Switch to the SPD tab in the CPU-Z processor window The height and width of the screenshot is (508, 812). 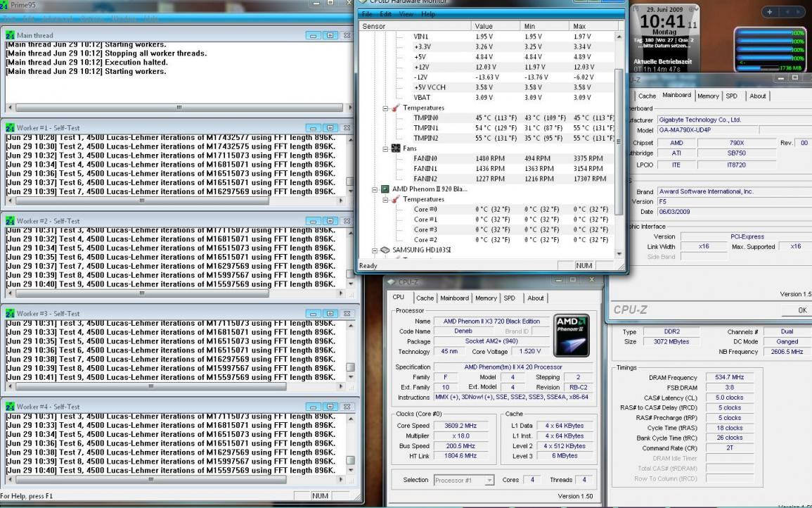click(x=510, y=298)
